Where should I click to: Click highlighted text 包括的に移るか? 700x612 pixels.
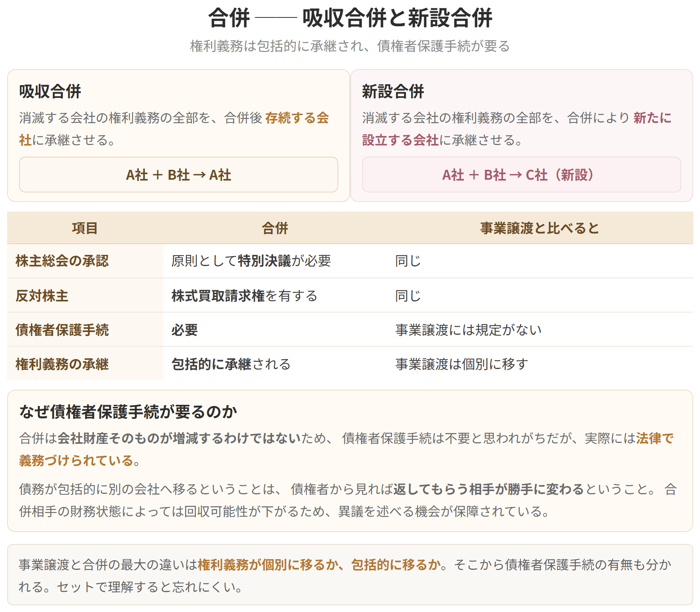coord(396,565)
